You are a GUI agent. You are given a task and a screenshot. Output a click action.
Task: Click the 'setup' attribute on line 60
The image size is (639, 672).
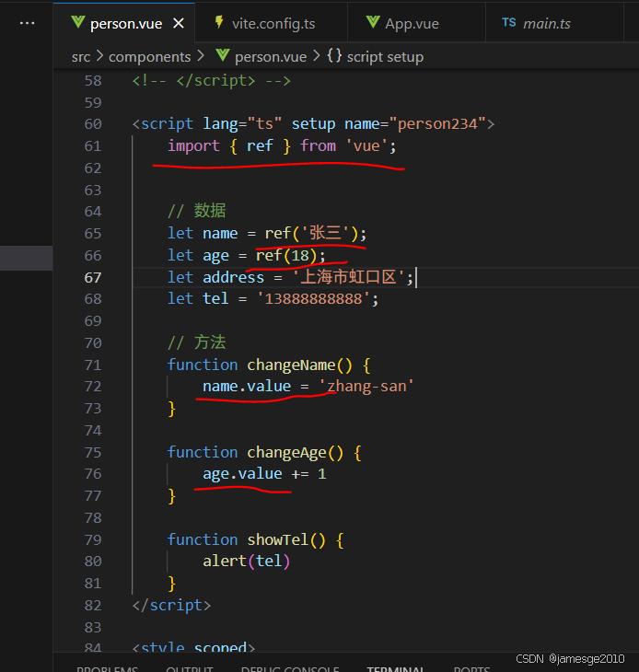pyautogui.click(x=313, y=124)
